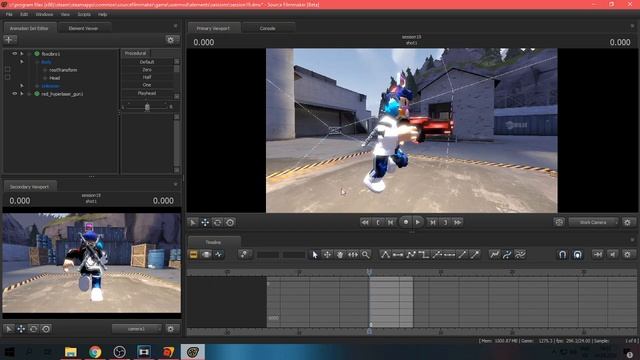Toggle visibility eye for red_hyperlaser_gun1
The height and width of the screenshot is (360, 640).
[14, 94]
